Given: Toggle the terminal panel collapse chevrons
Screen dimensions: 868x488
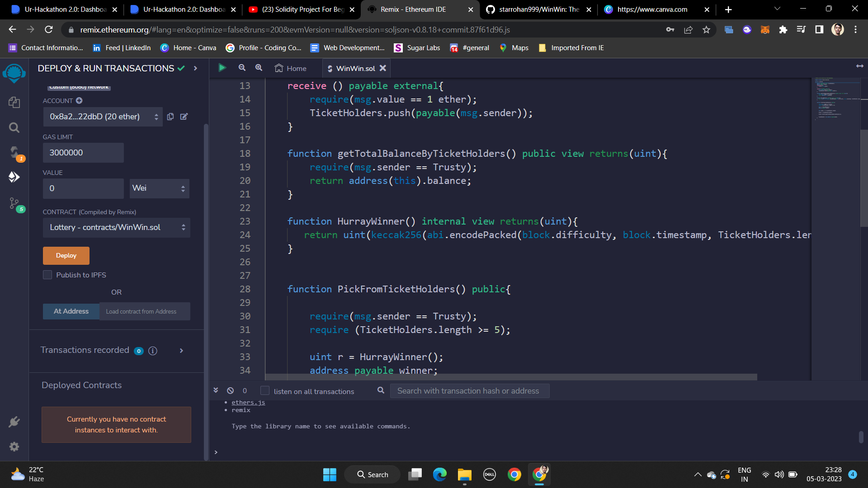Looking at the screenshot, I should (x=216, y=390).
